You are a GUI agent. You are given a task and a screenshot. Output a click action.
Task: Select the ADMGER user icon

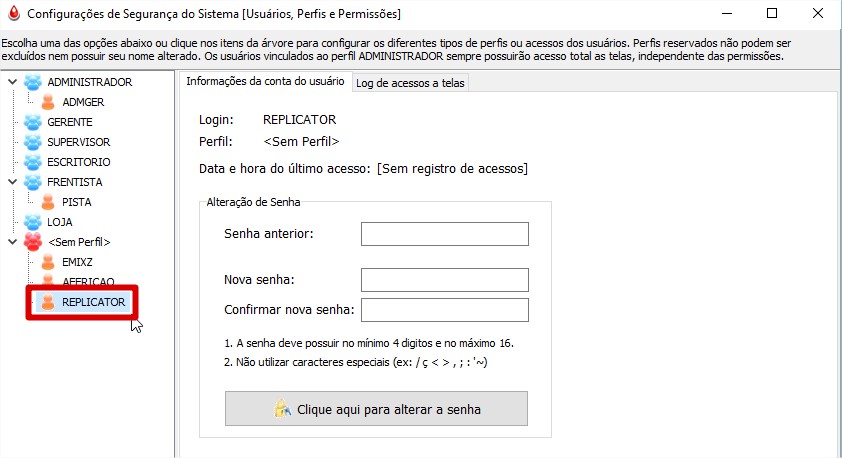tap(48, 102)
